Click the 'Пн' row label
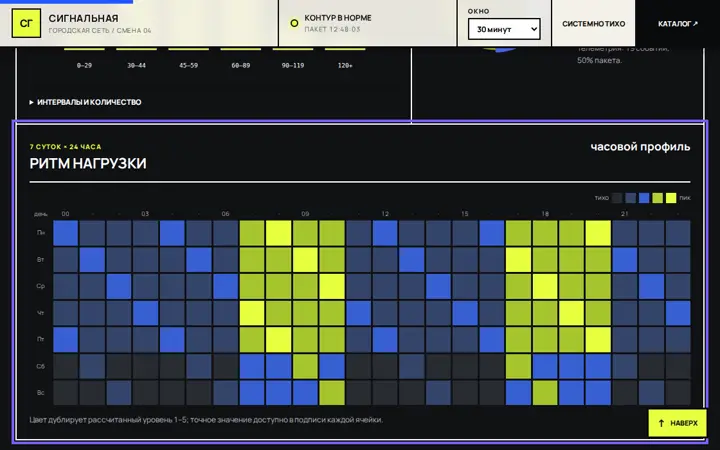Viewport: 720px width, 450px height. pyautogui.click(x=40, y=233)
